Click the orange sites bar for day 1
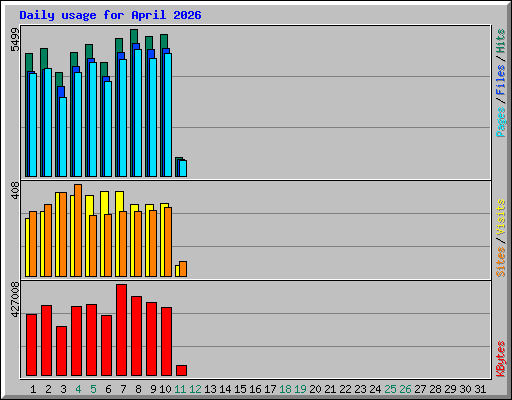512x400 pixels. pos(33,244)
